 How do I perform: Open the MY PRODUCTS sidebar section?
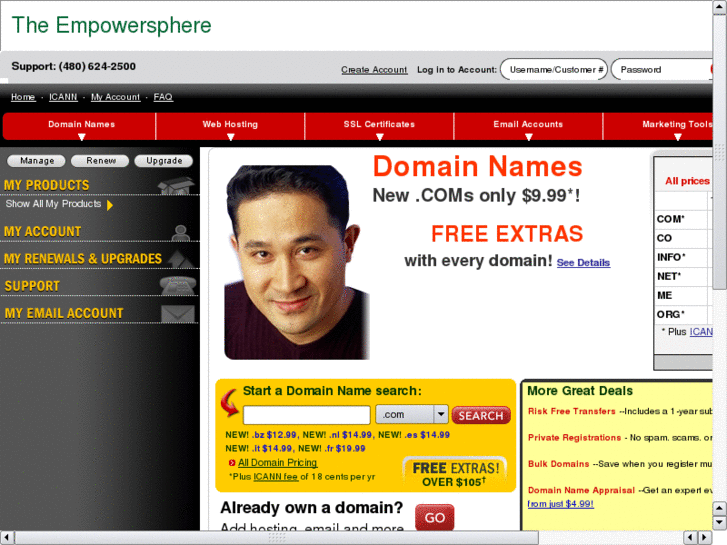(46, 185)
